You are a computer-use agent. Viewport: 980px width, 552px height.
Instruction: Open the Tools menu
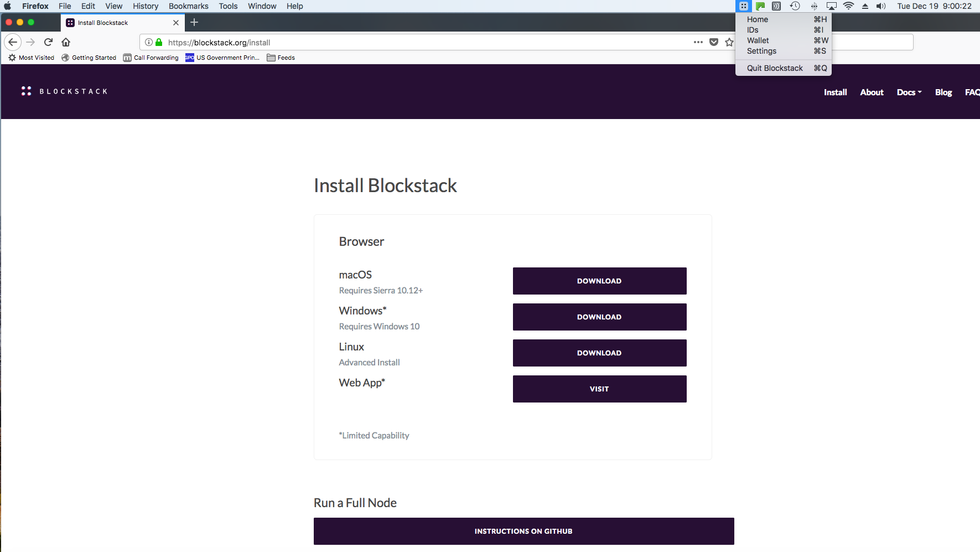(x=228, y=6)
